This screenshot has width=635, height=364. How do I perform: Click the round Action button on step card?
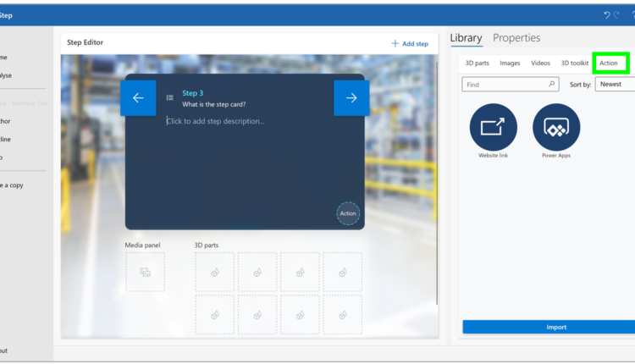(348, 213)
